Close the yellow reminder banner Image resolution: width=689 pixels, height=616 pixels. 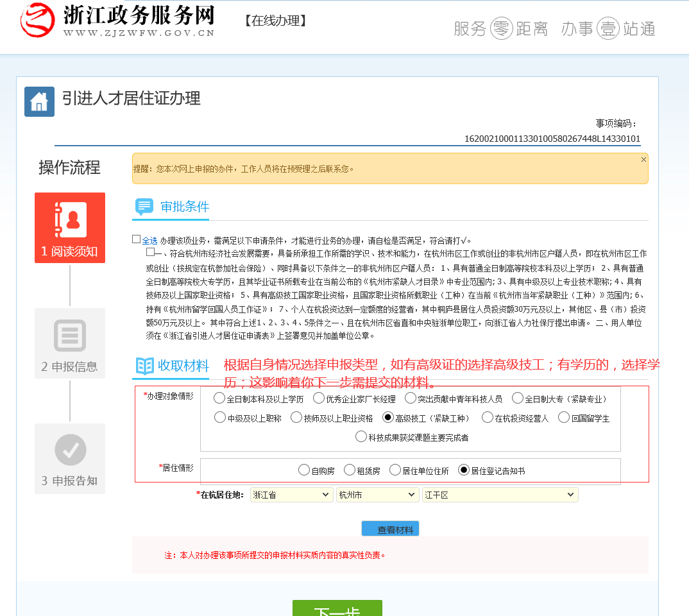643,160
